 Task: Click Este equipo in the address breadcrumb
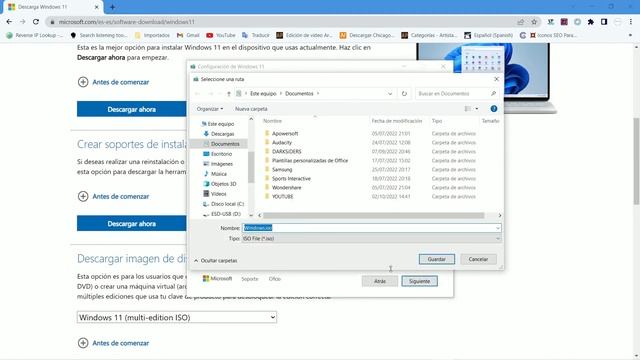pos(263,93)
